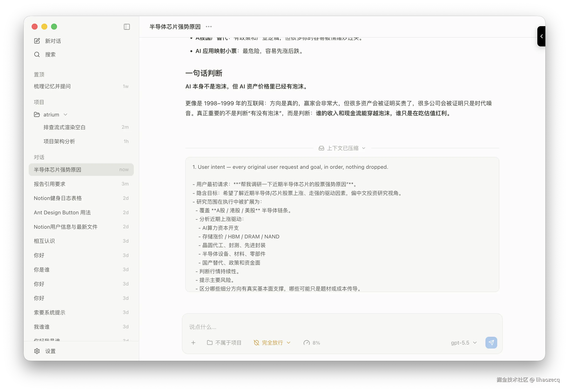Image resolution: width=569 pixels, height=392 pixels.
Task: Expand the 上下文已压缩 chevron
Action: click(x=364, y=148)
